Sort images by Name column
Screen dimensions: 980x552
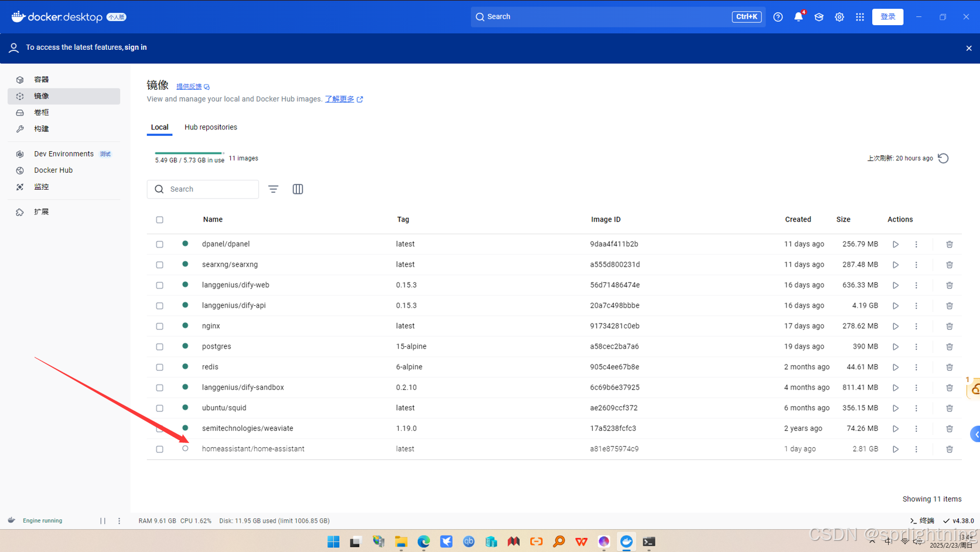coord(213,220)
